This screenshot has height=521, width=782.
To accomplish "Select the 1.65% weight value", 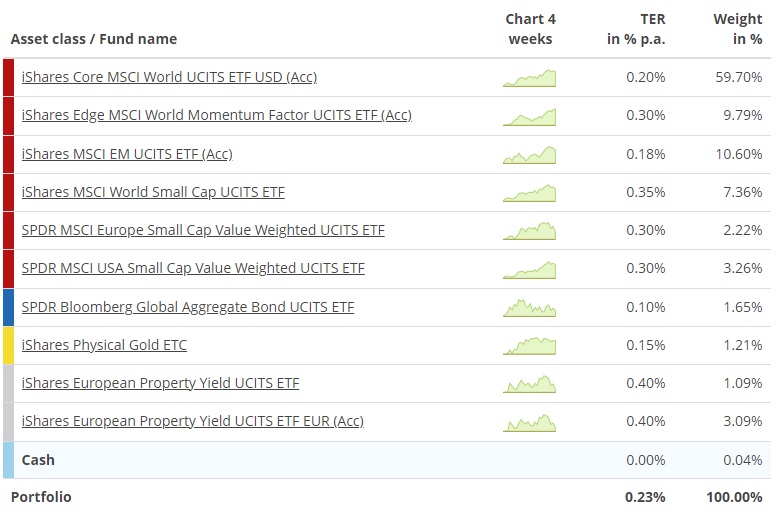I will [743, 307].
